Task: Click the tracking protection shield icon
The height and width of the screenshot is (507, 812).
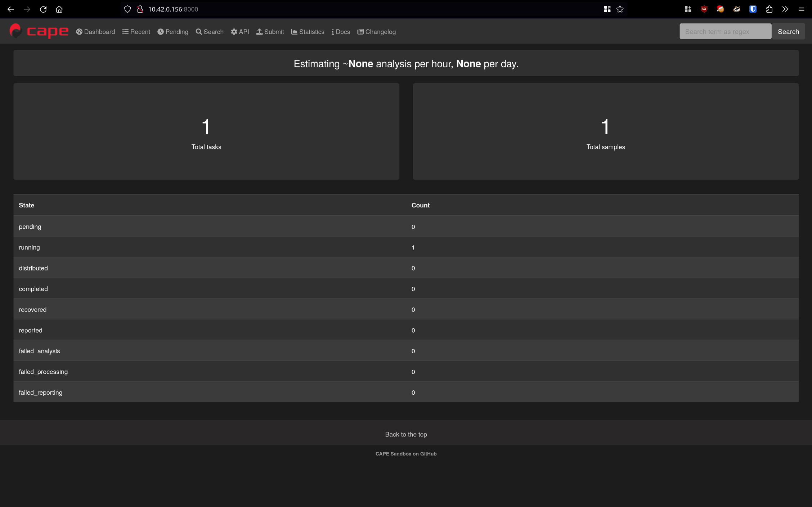Action: coord(127,9)
